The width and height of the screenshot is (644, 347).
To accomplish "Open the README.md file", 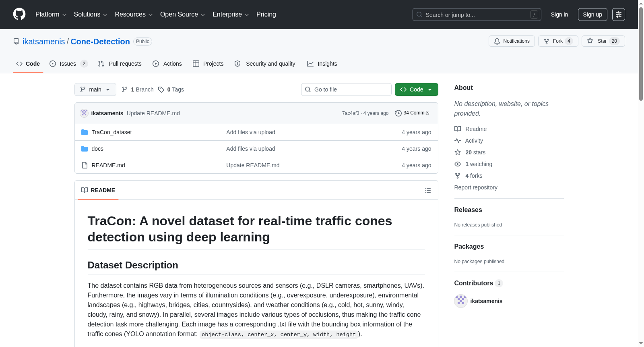I will point(108,165).
